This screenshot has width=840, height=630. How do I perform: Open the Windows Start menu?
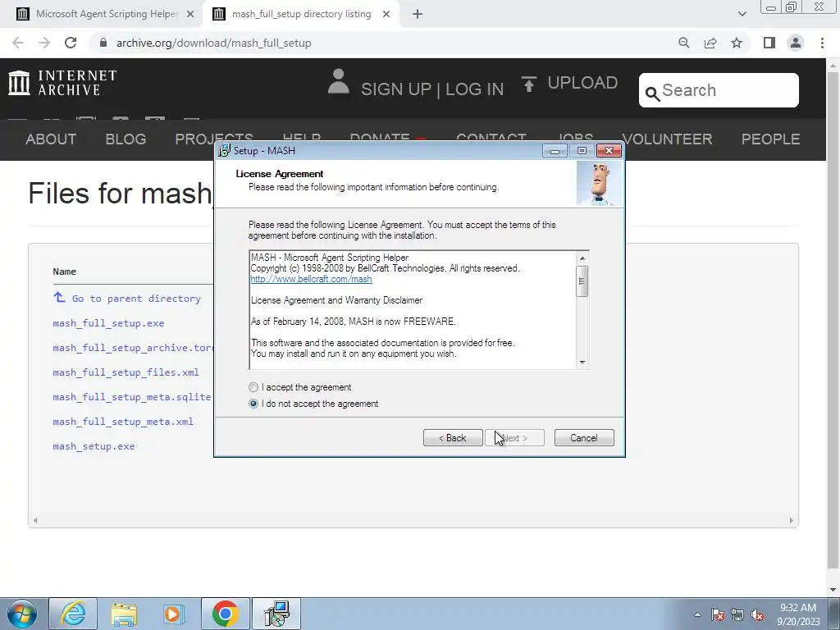click(x=22, y=614)
